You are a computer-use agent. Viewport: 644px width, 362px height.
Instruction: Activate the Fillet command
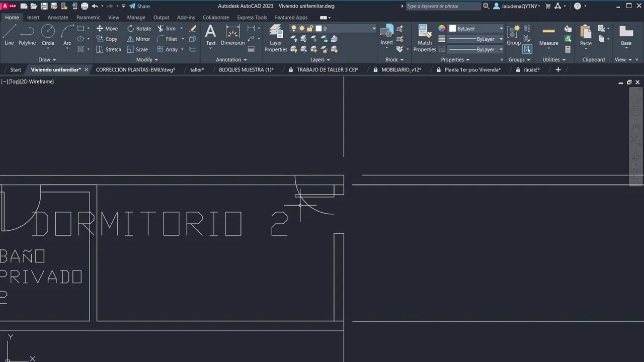(167, 39)
